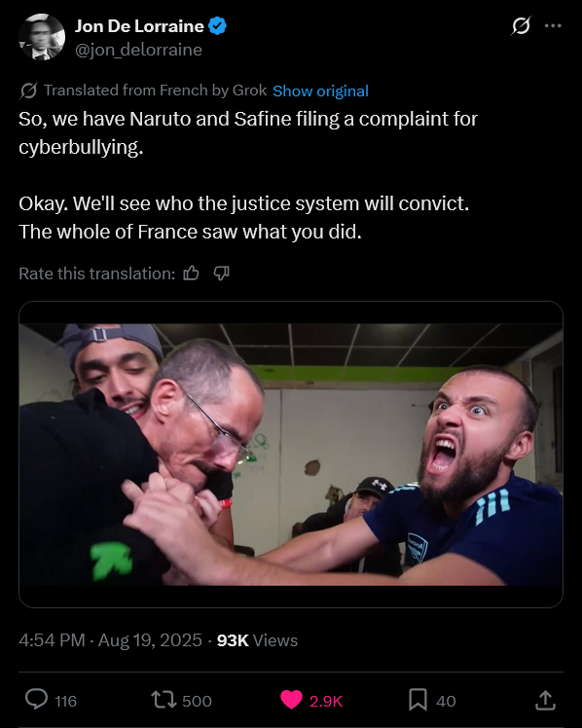Click the Jon De Lorraine display name

pos(139,26)
